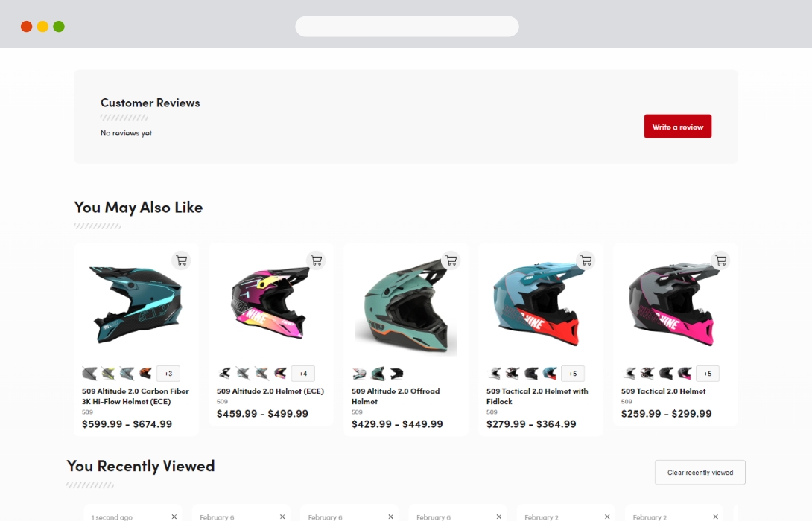Click cart icon on the $459.99 helmet card
This screenshot has height=521, width=812.
[316, 260]
